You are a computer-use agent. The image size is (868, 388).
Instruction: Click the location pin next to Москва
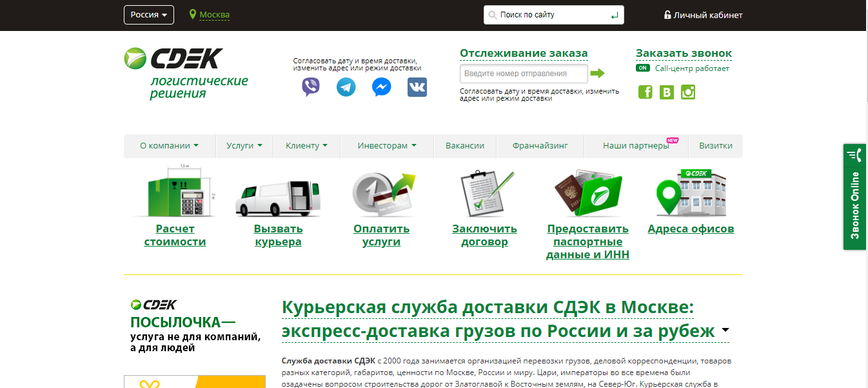pyautogui.click(x=193, y=14)
